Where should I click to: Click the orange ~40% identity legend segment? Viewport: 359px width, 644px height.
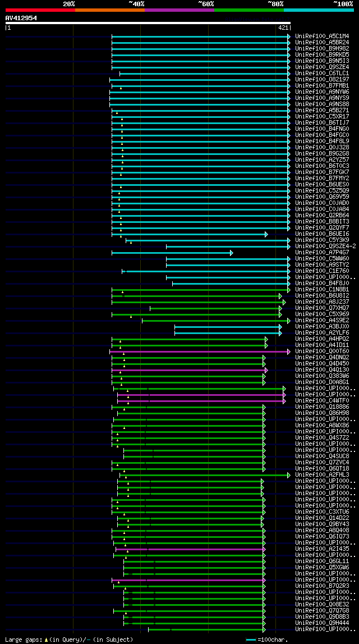(x=110, y=10)
